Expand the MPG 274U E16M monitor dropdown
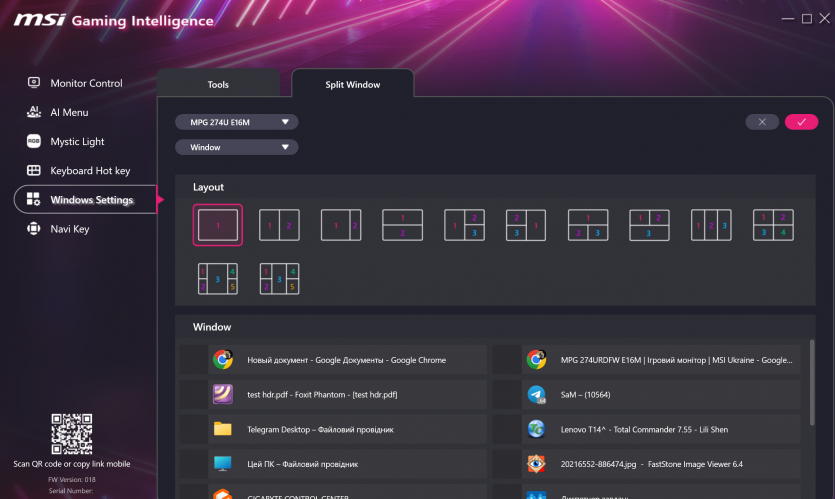Viewport: 835px width, 499px height. 236,122
